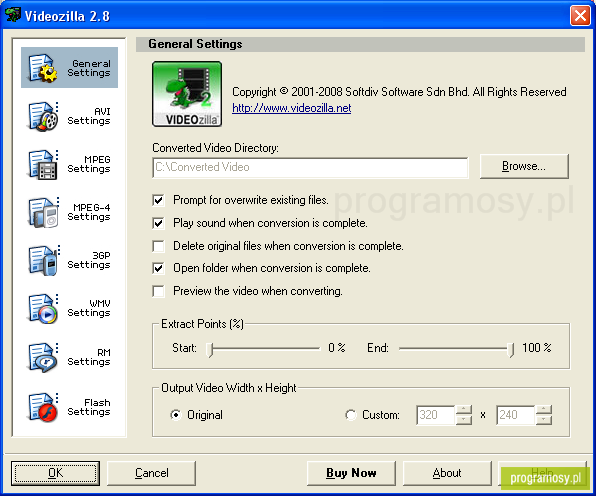Enable Preview the video when converting
Image resolution: width=596 pixels, height=496 pixels.
[159, 291]
